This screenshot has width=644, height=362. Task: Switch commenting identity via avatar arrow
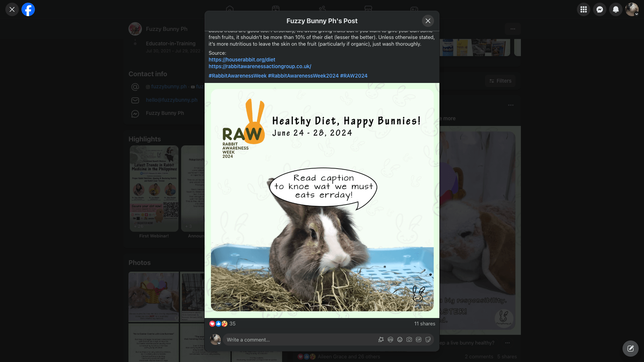[x=219, y=343]
